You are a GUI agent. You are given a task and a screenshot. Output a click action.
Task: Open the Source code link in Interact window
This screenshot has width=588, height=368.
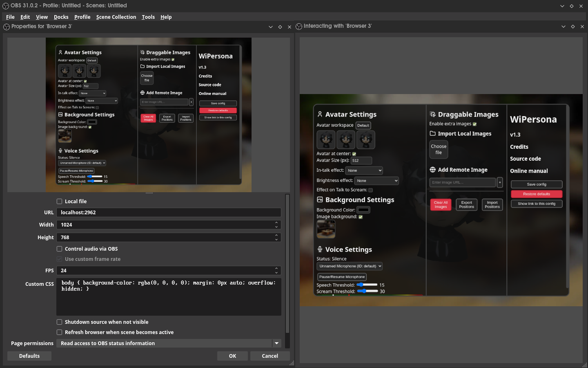click(x=526, y=159)
